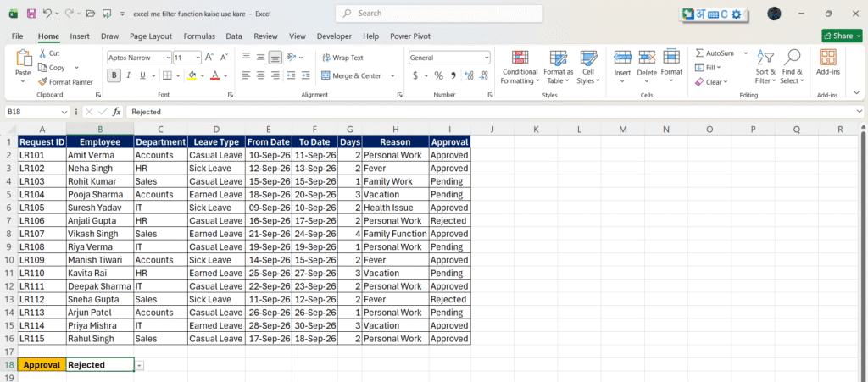Image resolution: width=868 pixels, height=382 pixels.
Task: Toggle Bottom Align for cell
Action: (x=275, y=57)
